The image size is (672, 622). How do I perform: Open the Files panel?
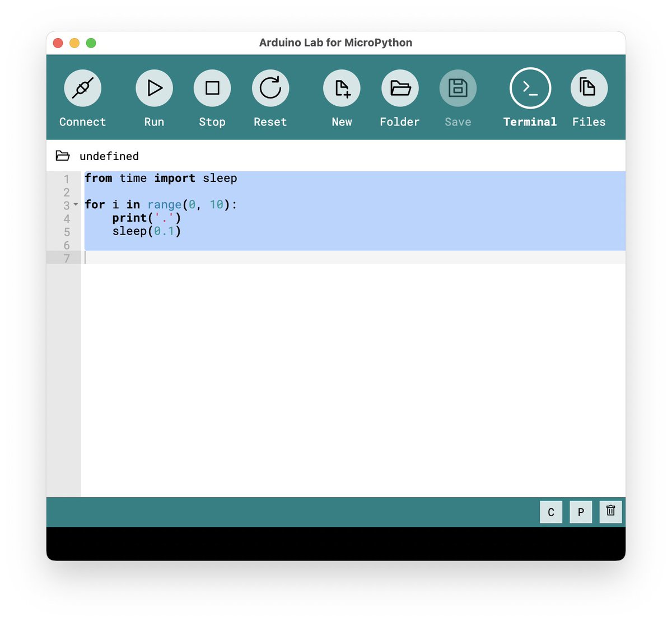(589, 88)
